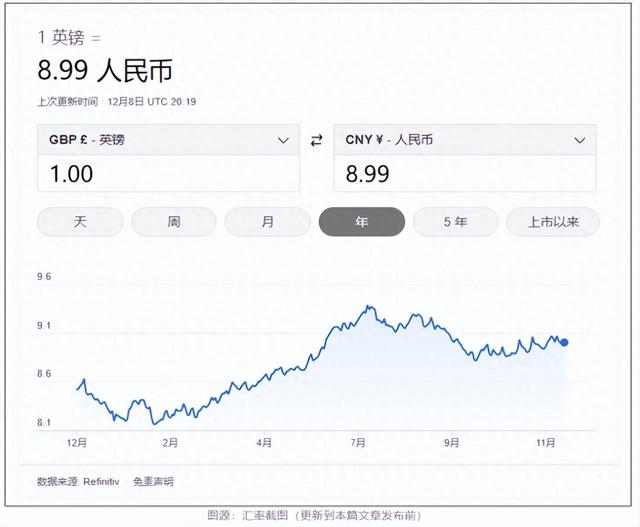Click the chart's lowest point before 2月
This screenshot has height=527, width=640.
tap(155, 423)
